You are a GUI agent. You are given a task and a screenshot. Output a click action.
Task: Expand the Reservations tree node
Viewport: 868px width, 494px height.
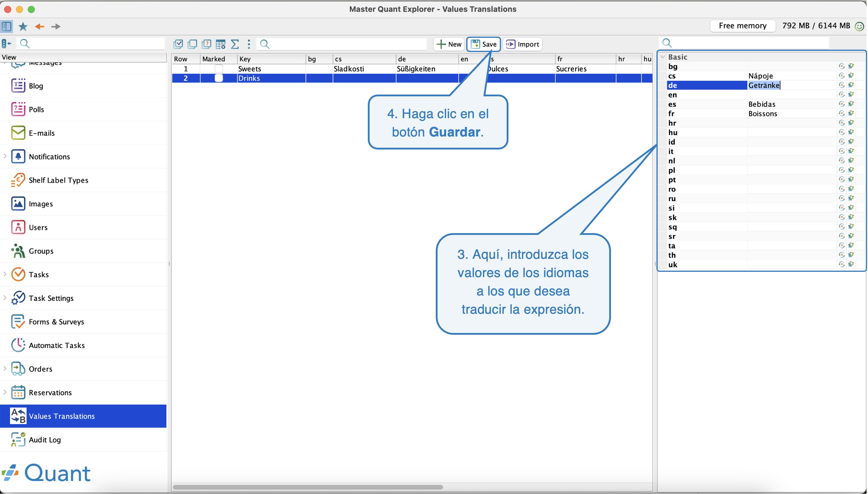[x=5, y=392]
